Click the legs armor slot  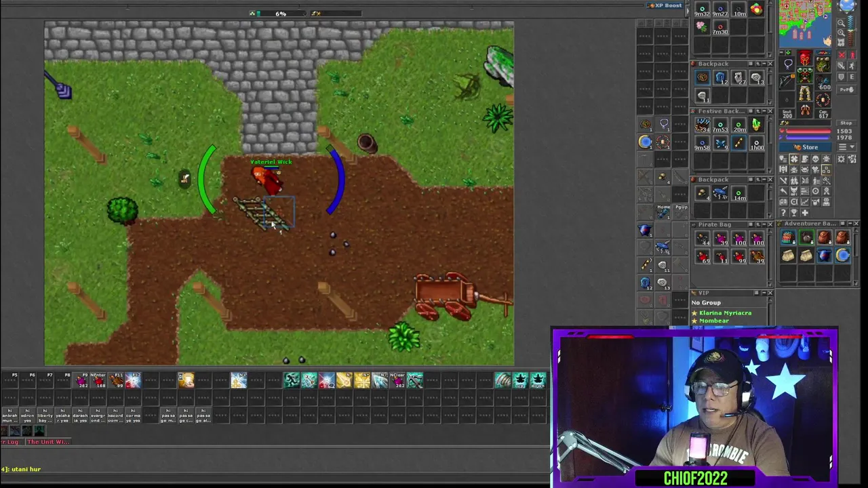tap(805, 93)
